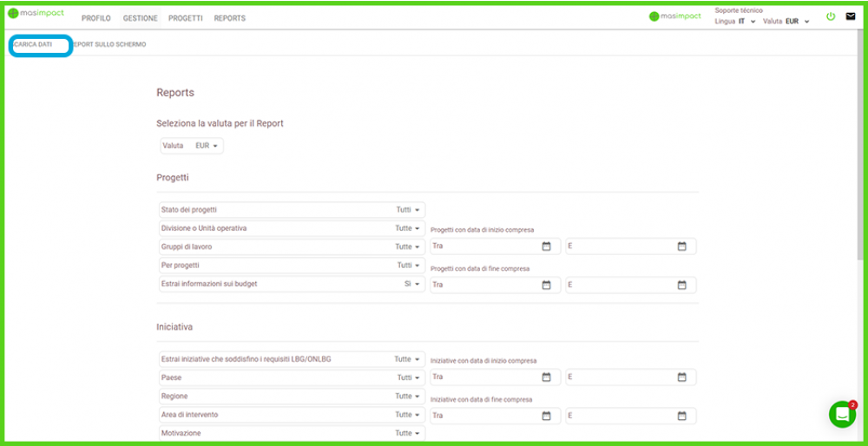Image resolution: width=868 pixels, height=446 pixels.
Task: Open calendar for project end date Tra field
Action: coord(546,285)
